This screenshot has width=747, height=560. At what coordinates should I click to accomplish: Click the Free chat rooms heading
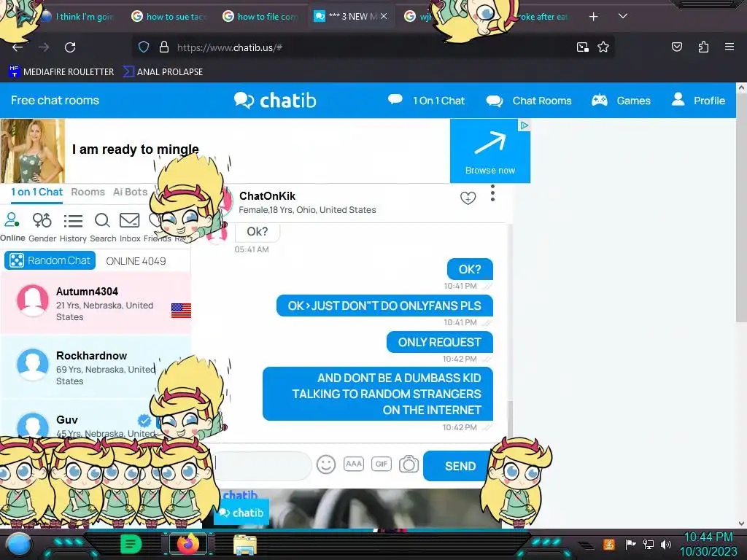tap(55, 101)
